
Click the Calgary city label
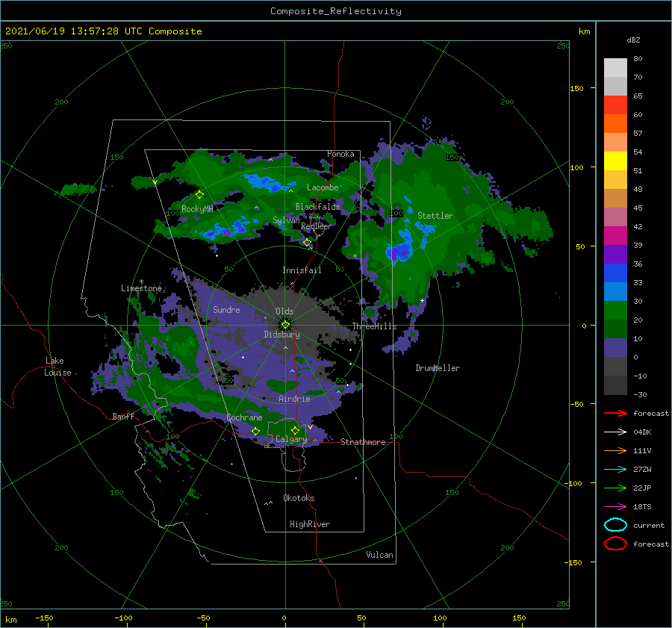291,439
